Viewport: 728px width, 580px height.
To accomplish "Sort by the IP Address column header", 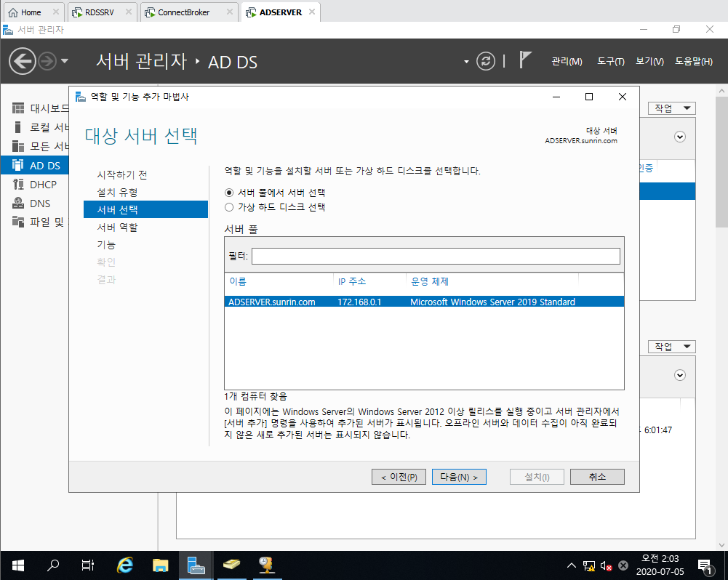I will pos(352,282).
